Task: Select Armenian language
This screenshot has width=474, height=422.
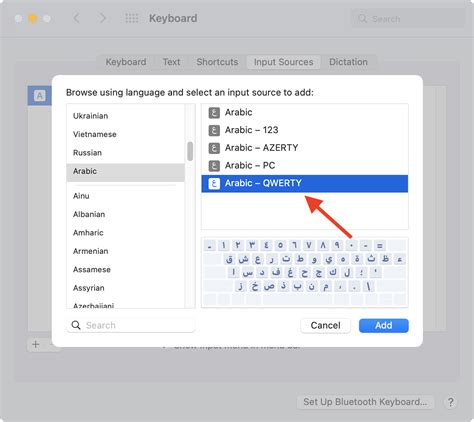Action: point(125,251)
